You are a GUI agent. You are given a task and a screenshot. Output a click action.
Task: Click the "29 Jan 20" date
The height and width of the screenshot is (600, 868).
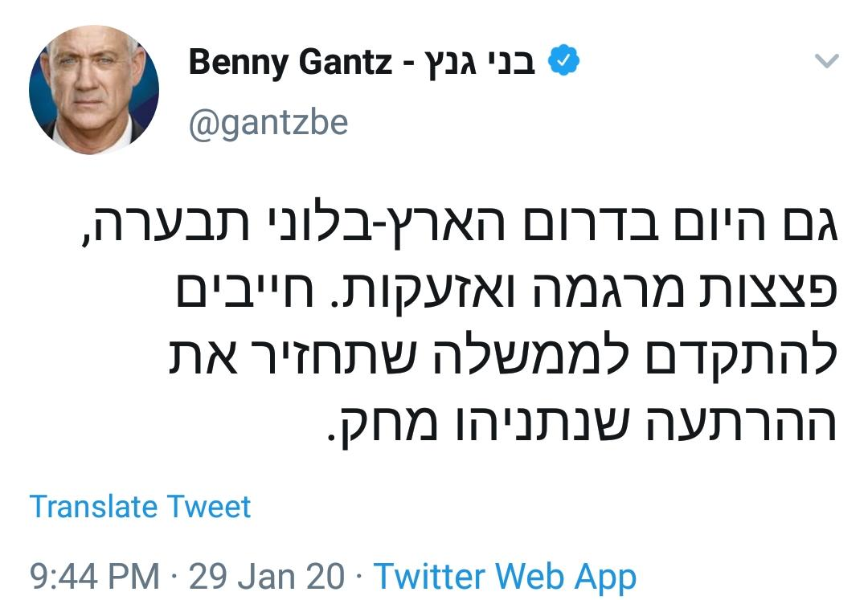click(x=266, y=576)
